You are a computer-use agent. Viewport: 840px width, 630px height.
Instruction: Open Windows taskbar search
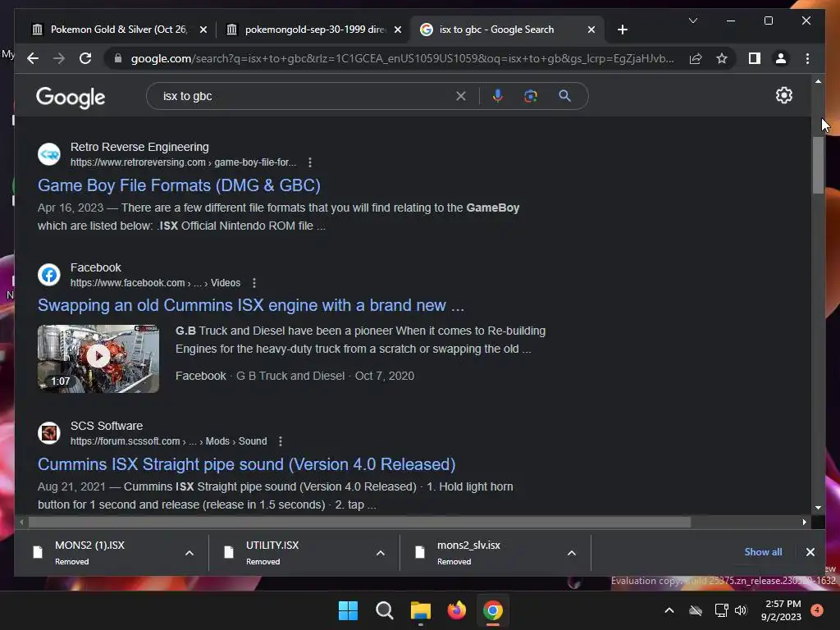pos(384,610)
